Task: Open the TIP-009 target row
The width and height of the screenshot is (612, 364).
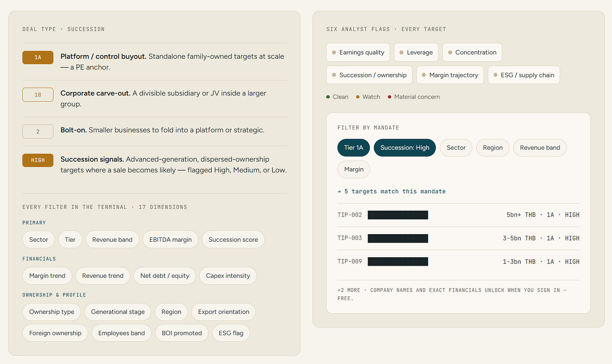Action: point(458,261)
